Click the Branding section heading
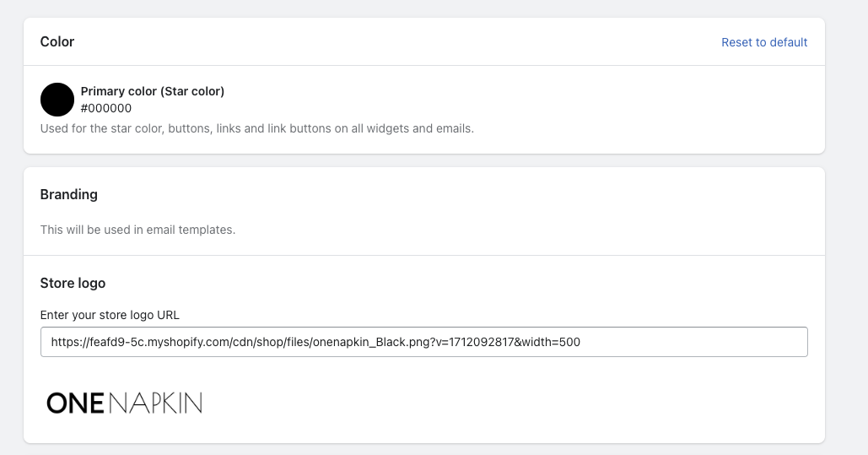This screenshot has height=455, width=868. coord(69,194)
